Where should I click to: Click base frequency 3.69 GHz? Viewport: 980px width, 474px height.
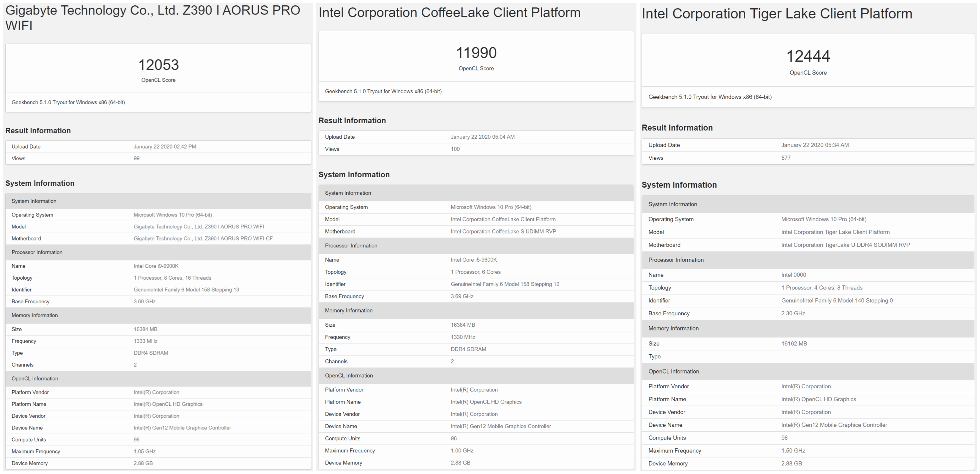(x=462, y=296)
